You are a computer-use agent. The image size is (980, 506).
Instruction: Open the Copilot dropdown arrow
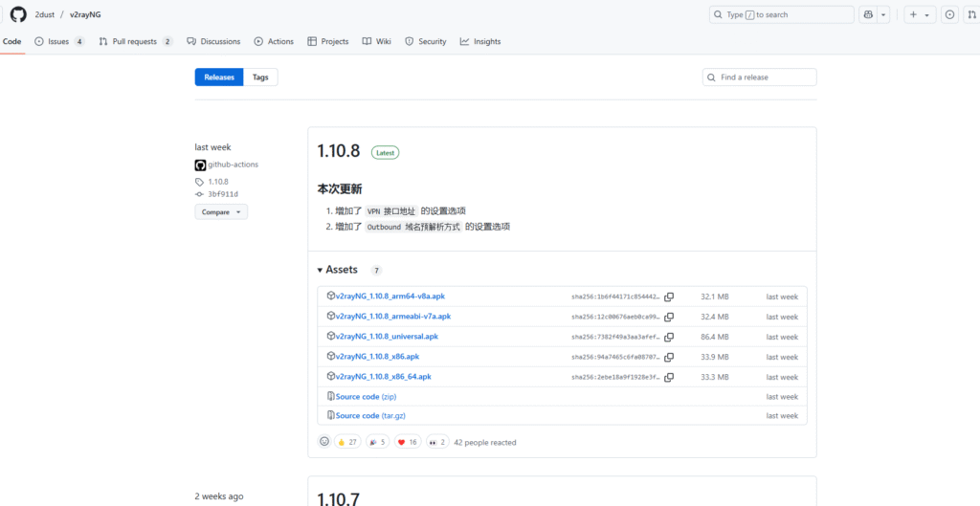(x=883, y=14)
